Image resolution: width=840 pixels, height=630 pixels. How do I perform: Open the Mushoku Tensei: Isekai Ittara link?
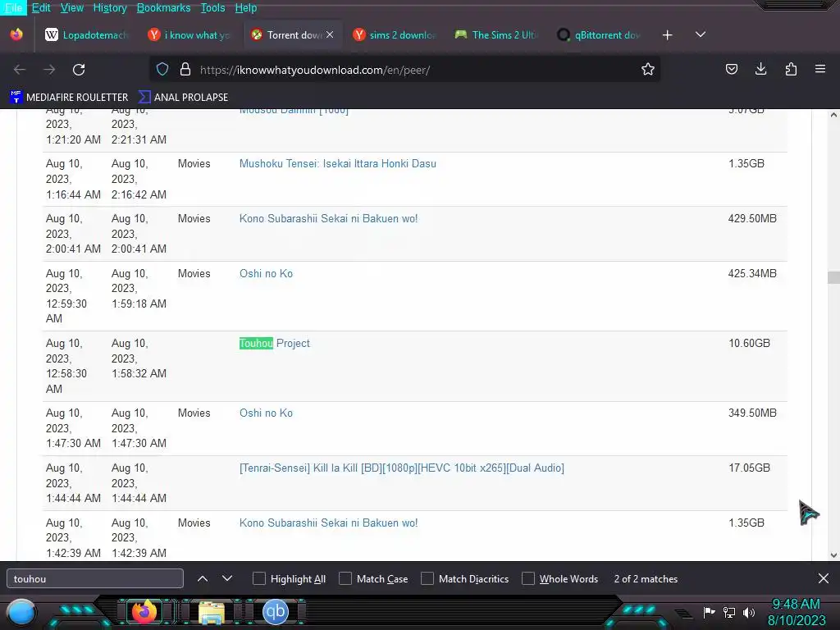click(337, 164)
